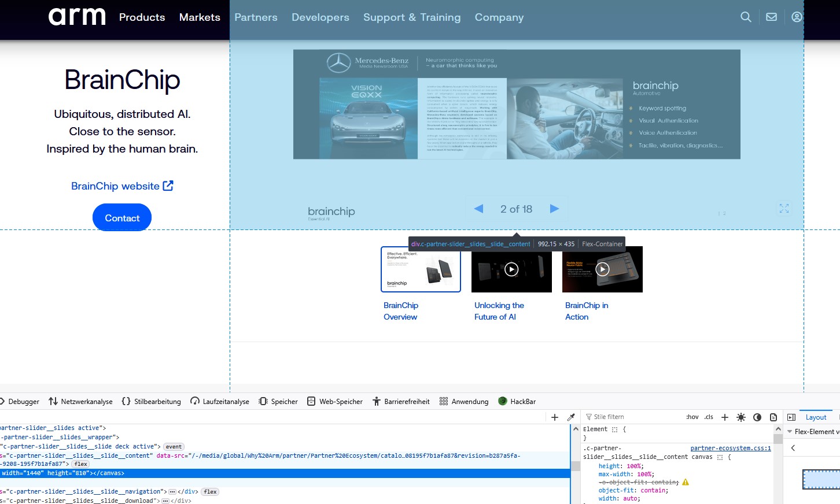
Task: Click the add new node plus icon
Action: click(x=555, y=417)
